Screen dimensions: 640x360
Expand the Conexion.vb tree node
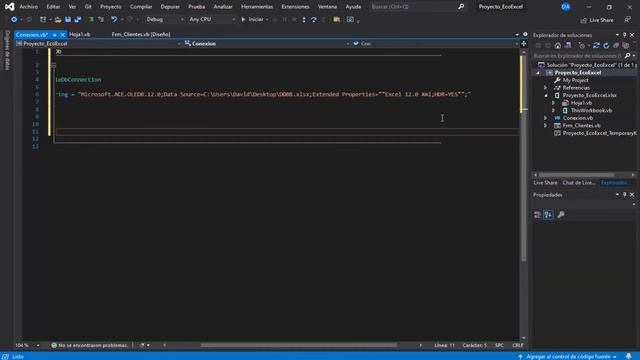point(546,118)
